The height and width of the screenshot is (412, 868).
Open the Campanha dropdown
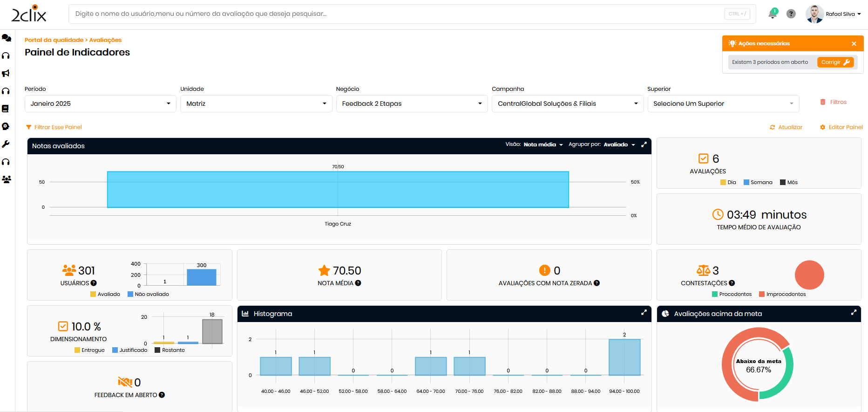click(567, 103)
